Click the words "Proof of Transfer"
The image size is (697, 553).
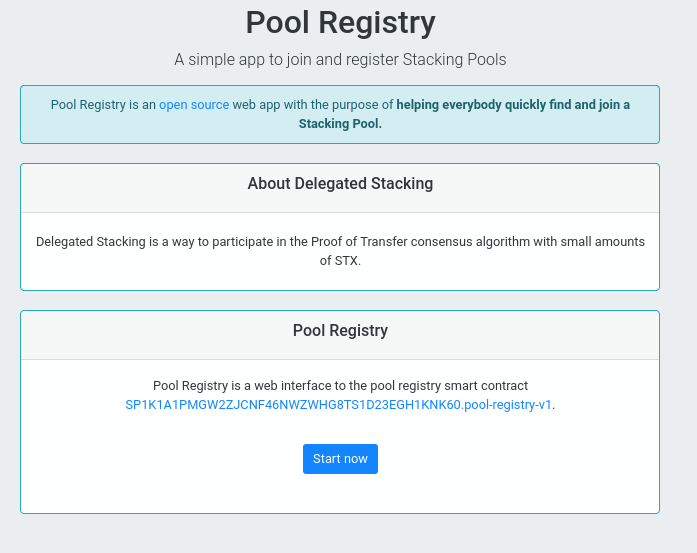pos(359,242)
